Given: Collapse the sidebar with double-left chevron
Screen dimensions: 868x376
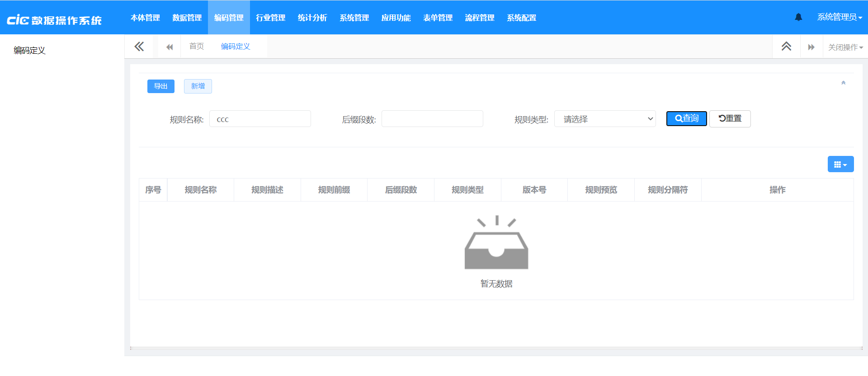Looking at the screenshot, I should click(139, 47).
